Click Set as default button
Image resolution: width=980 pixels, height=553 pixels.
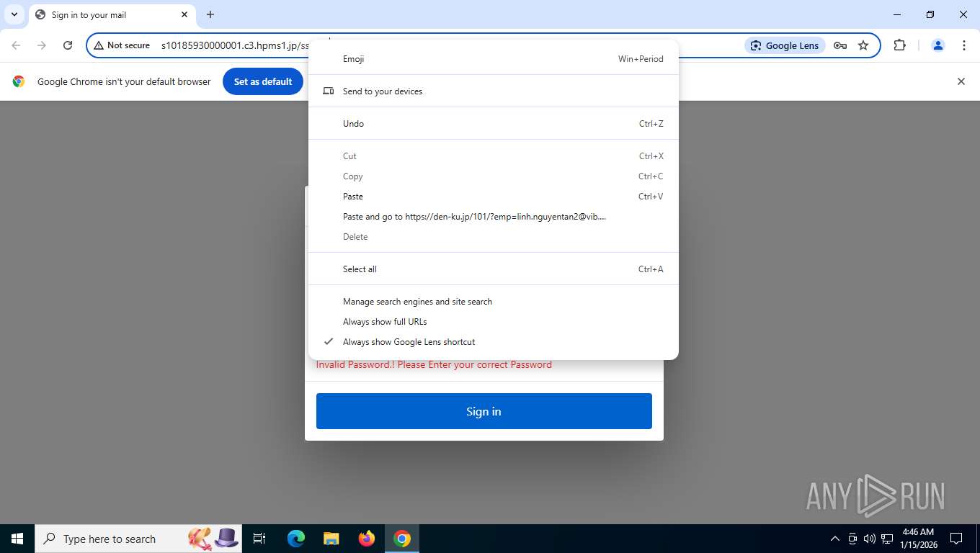(x=263, y=81)
